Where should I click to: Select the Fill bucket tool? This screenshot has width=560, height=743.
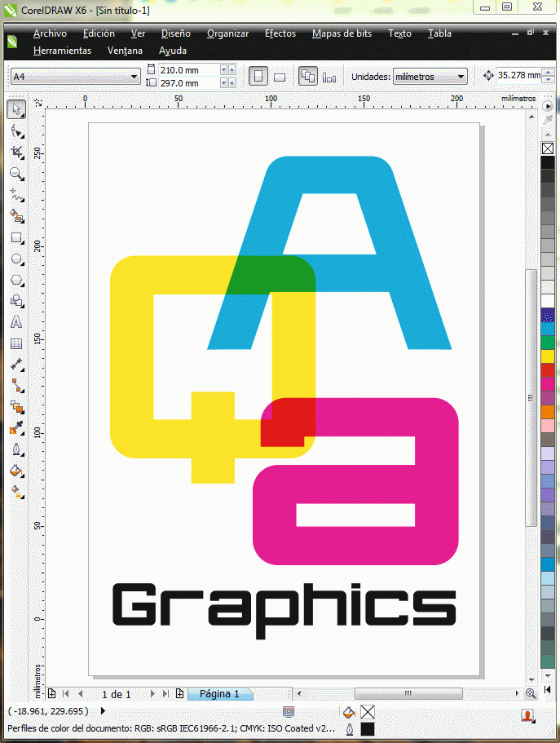click(x=16, y=471)
